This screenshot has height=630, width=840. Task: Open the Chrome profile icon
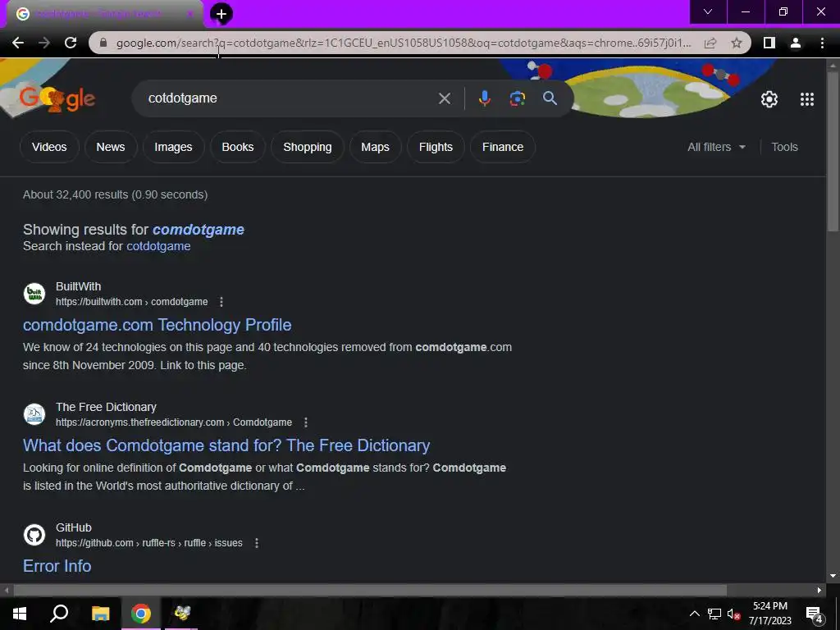[796, 43]
